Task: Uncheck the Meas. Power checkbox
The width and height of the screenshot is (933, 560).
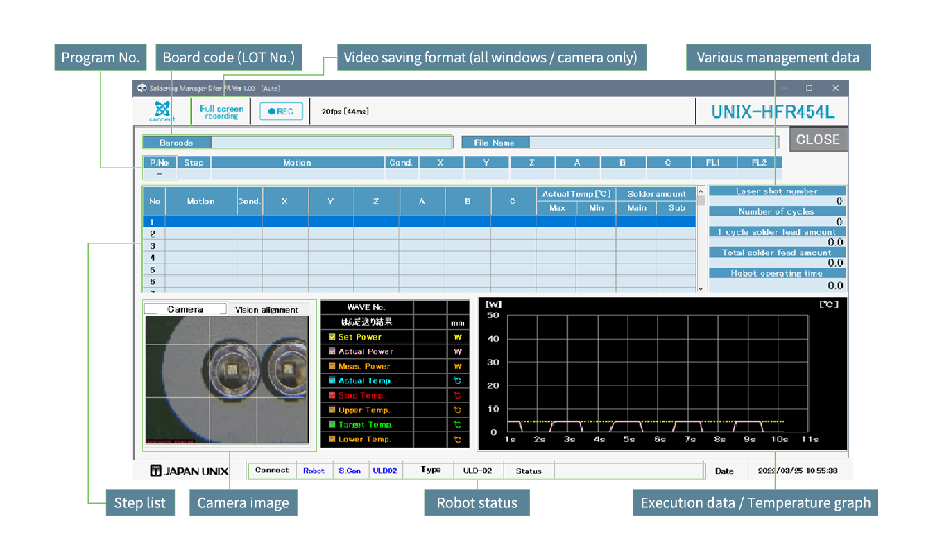Action: pyautogui.click(x=332, y=366)
